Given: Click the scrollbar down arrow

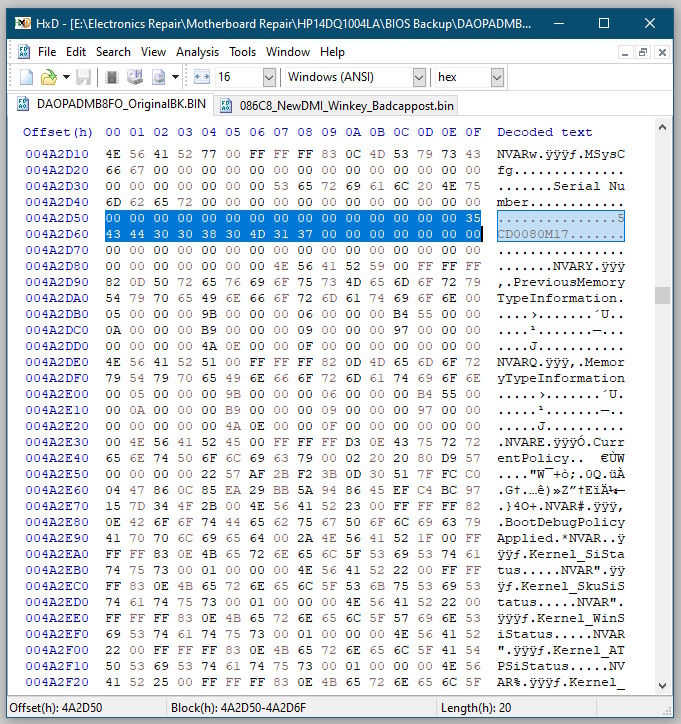Looking at the screenshot, I should pyautogui.click(x=663, y=685).
